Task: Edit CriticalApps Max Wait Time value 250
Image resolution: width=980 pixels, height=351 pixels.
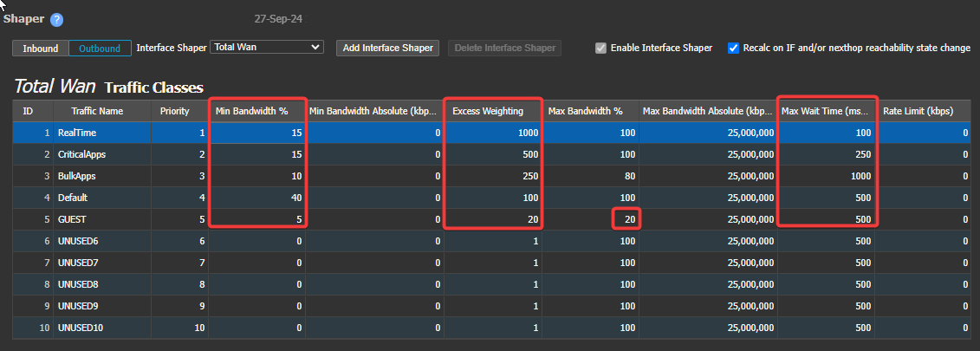Action: (x=827, y=154)
